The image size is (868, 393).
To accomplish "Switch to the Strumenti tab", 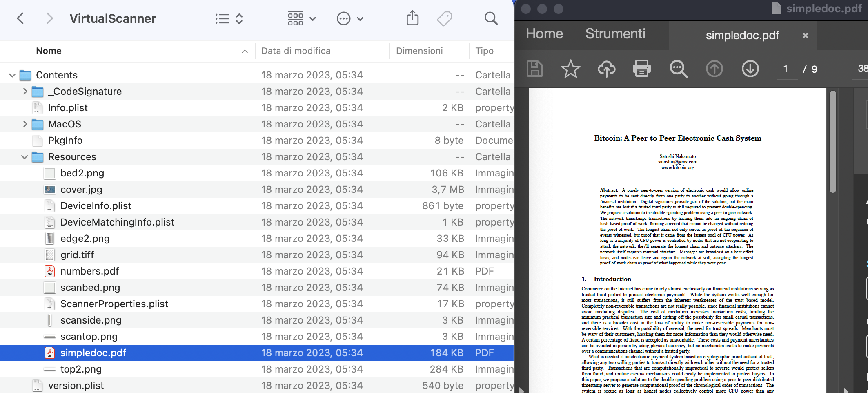I will (x=615, y=34).
